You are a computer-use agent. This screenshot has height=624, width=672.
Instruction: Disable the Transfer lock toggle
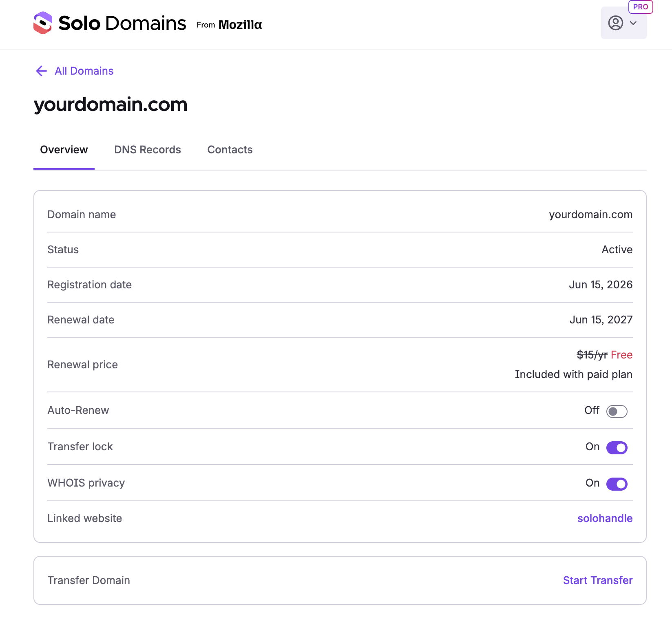click(x=617, y=447)
